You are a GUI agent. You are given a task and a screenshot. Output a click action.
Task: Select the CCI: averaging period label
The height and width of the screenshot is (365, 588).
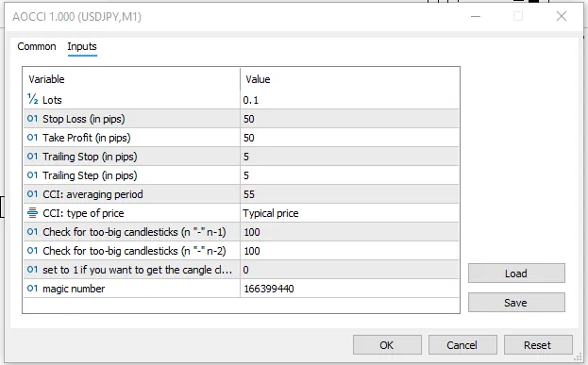pos(92,194)
